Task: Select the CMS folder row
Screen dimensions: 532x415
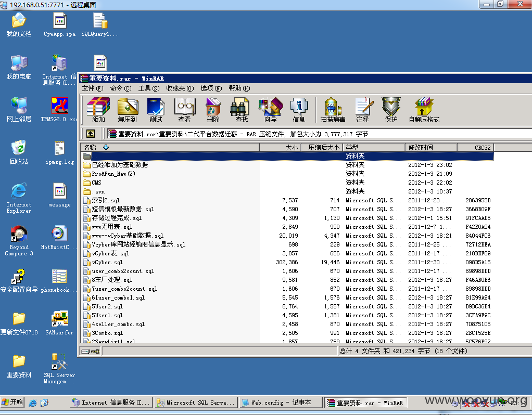Action: tap(287, 183)
